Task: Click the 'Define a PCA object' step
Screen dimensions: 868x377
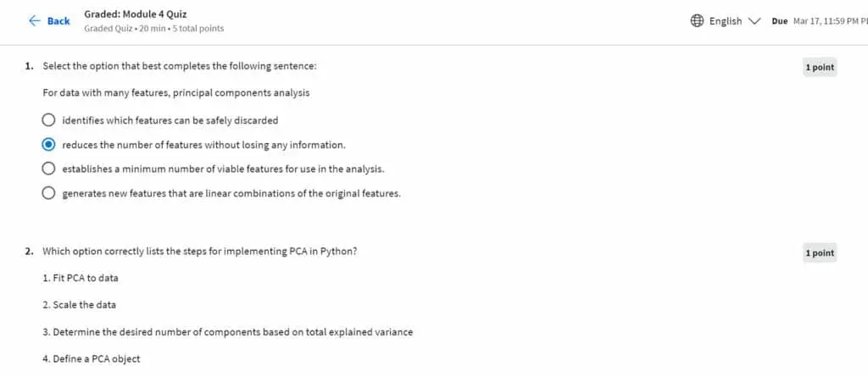Action: click(92, 358)
